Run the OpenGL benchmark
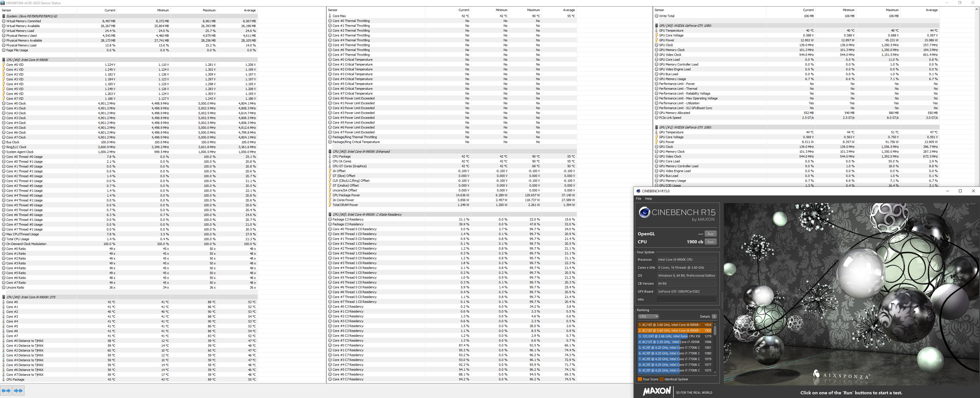This screenshot has height=398, width=980. click(x=710, y=234)
